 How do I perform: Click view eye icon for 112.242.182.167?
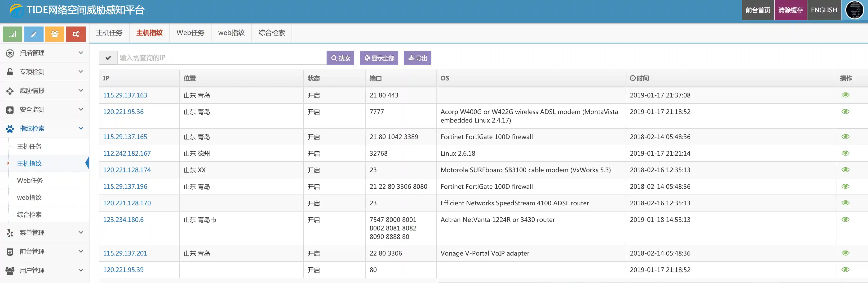845,153
